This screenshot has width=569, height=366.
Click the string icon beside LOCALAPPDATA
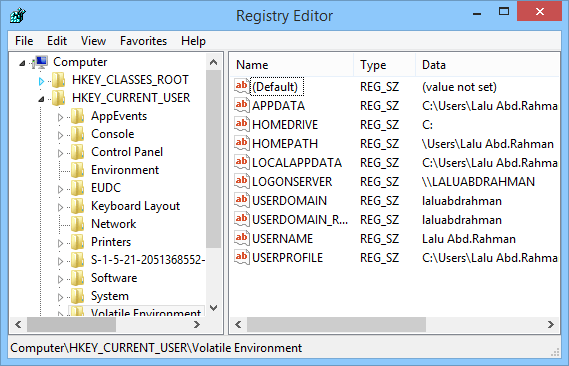pyautogui.click(x=242, y=162)
